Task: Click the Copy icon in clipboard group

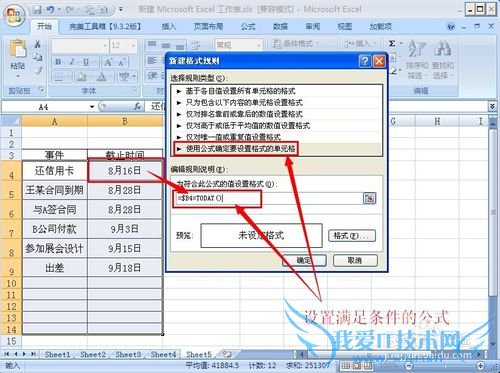Action: point(38,57)
